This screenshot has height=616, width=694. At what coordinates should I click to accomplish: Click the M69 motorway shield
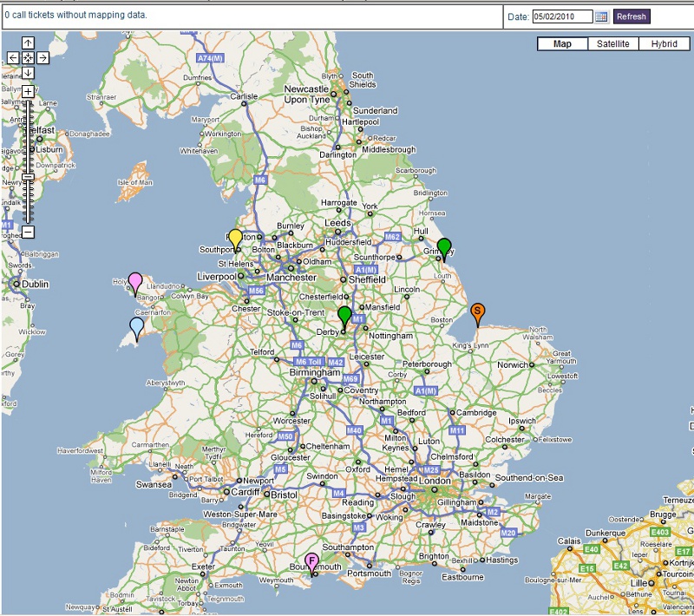click(x=350, y=379)
